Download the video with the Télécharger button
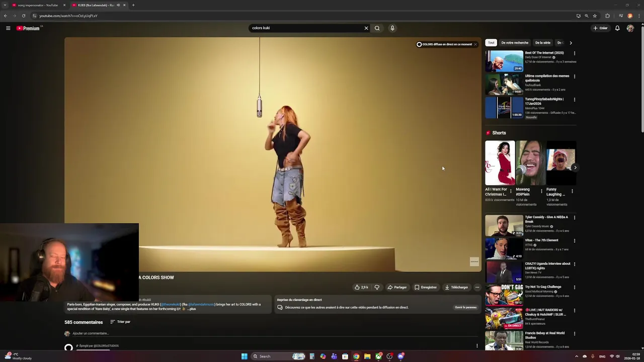The width and height of the screenshot is (644, 362). point(457,287)
